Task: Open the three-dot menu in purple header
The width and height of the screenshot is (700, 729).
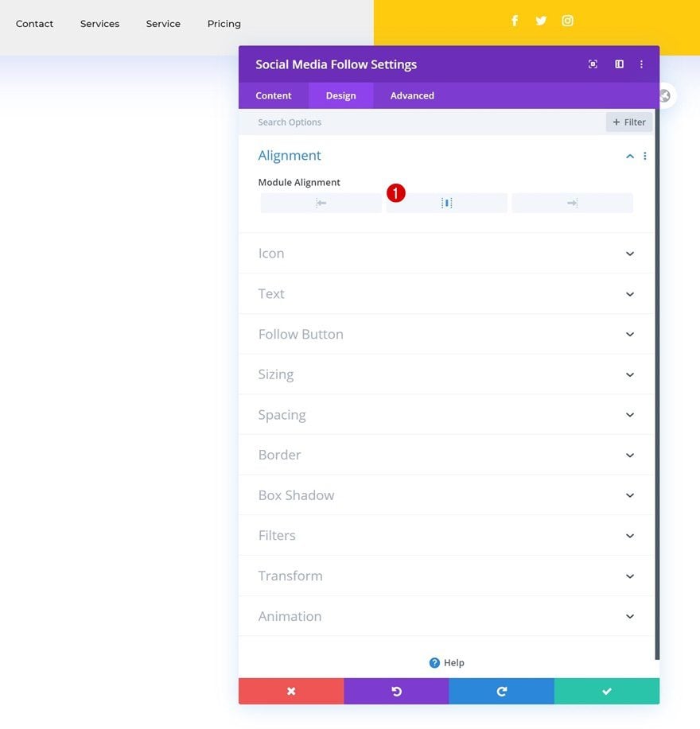Action: tap(641, 64)
